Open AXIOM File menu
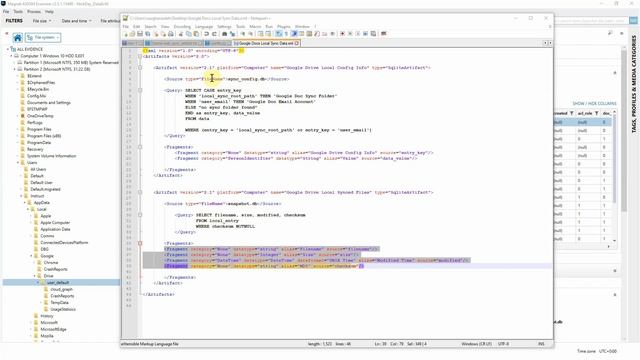 click(6, 11)
